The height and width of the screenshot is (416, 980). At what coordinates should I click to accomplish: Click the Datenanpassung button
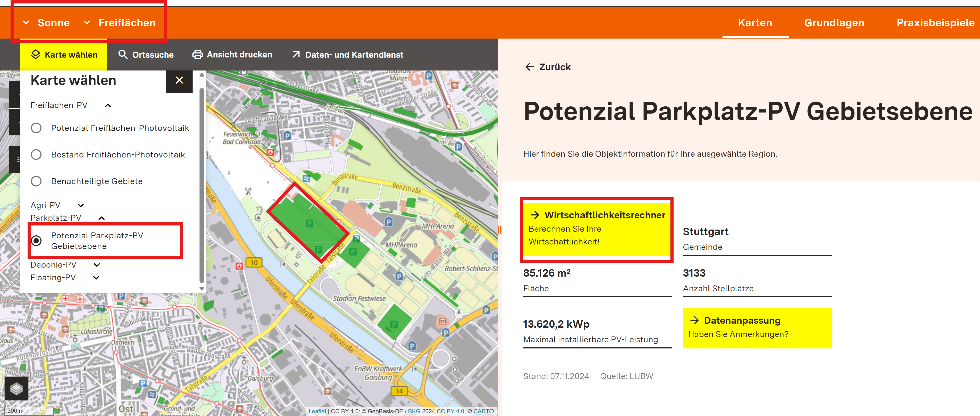757,328
